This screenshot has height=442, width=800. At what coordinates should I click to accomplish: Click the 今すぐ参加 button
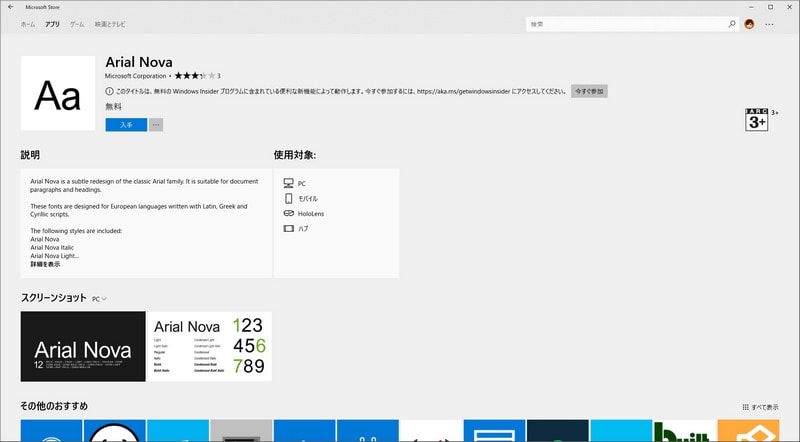click(589, 91)
